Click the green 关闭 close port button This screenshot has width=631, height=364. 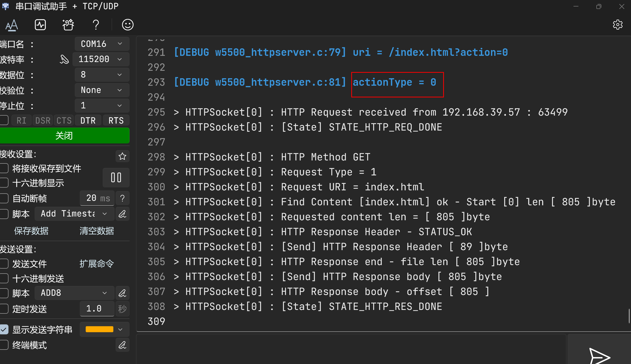65,136
